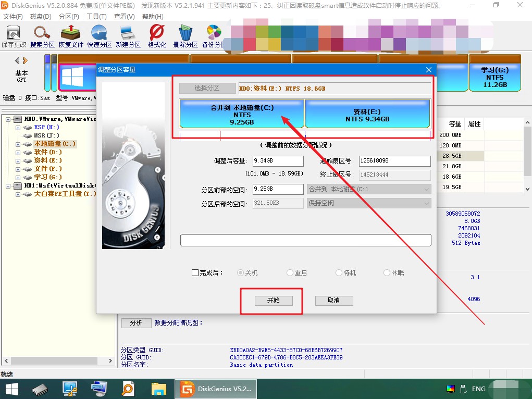Select the 搜索分区 (search partition) tool

tap(42, 35)
